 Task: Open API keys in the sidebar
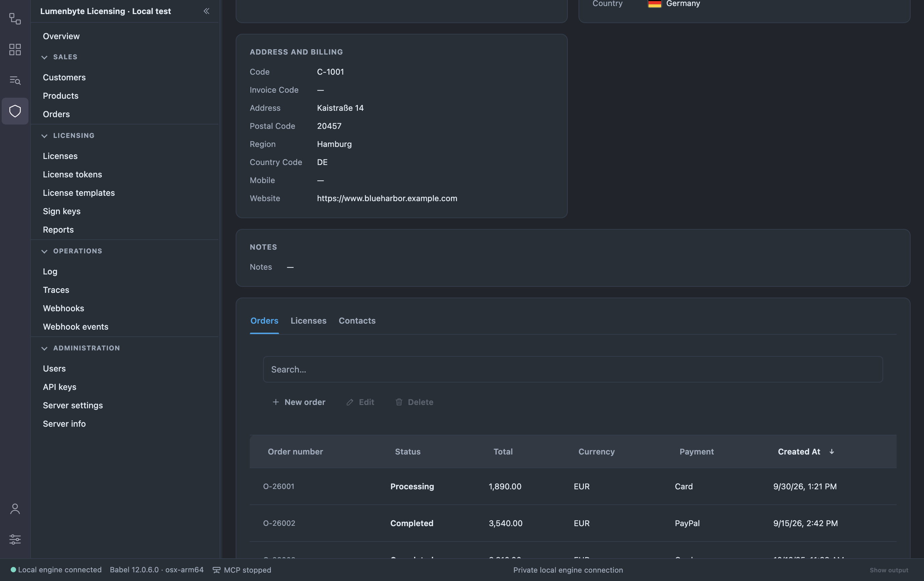click(x=60, y=387)
